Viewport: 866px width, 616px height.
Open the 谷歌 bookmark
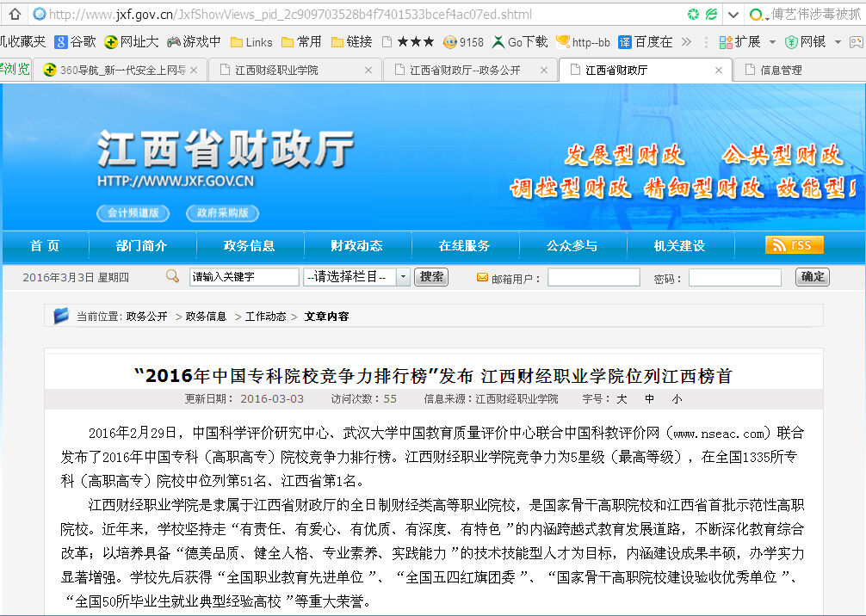click(75, 41)
